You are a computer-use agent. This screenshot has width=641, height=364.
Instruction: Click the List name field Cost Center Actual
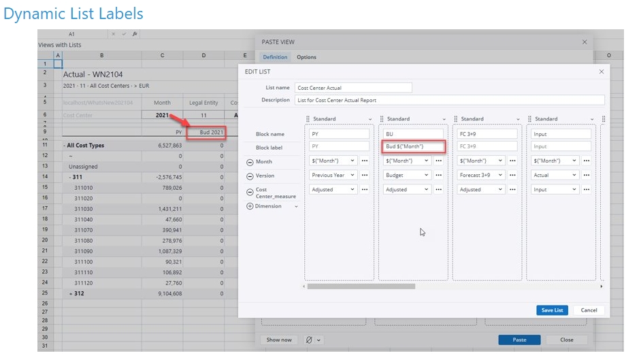353,88
